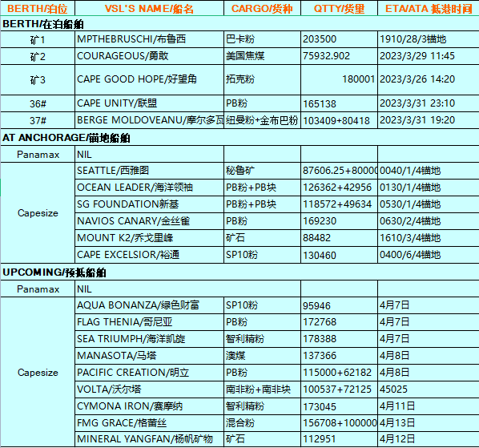The image size is (479, 448).
Task: Select the CAPE EXCELSIOR arrival time cell
Action: [429, 255]
